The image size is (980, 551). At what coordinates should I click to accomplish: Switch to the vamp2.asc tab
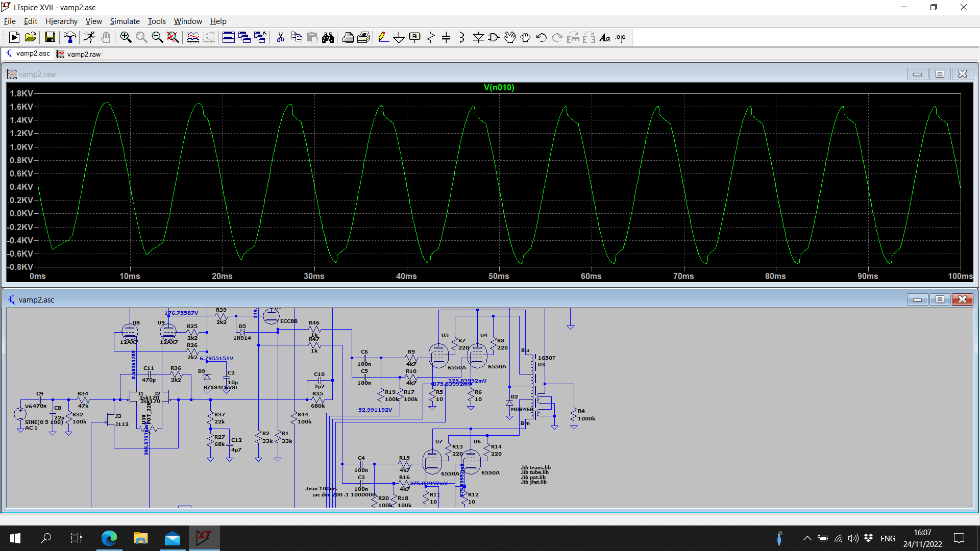coord(28,54)
